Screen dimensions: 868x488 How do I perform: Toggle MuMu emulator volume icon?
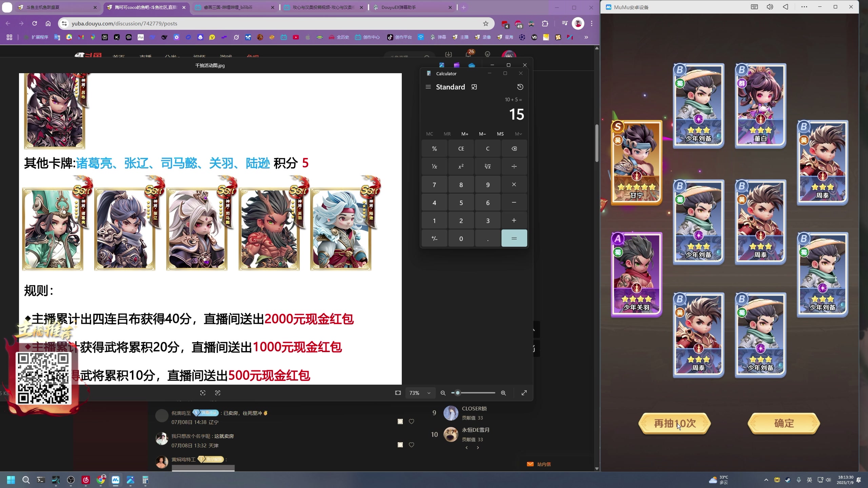(x=770, y=7)
